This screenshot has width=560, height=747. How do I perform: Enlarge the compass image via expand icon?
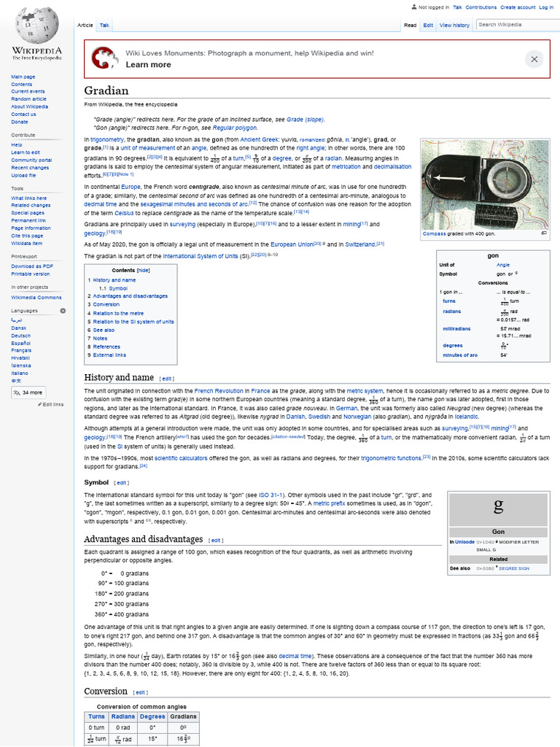point(544,233)
